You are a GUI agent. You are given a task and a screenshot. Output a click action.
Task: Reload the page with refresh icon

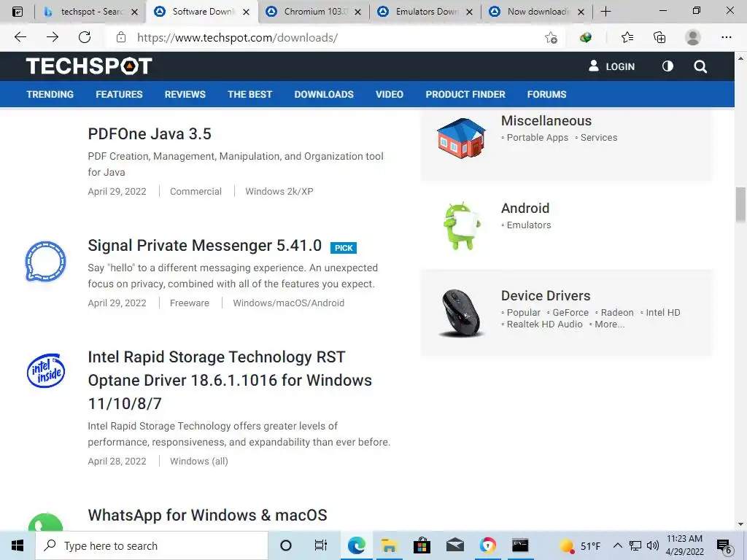tap(85, 37)
